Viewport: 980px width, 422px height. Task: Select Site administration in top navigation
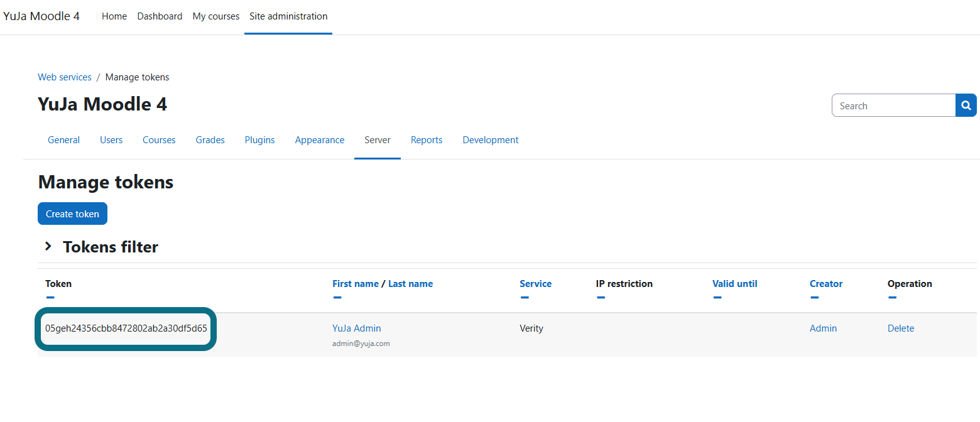[288, 16]
